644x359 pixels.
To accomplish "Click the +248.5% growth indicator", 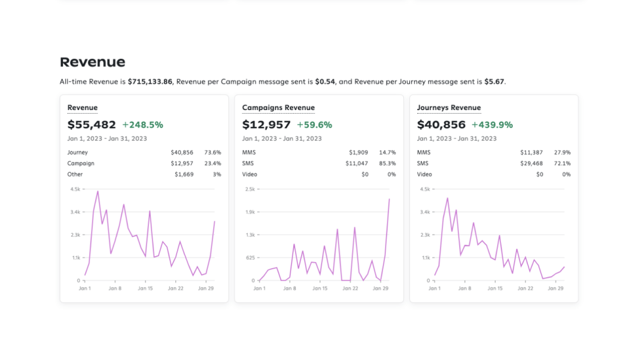I will click(142, 124).
